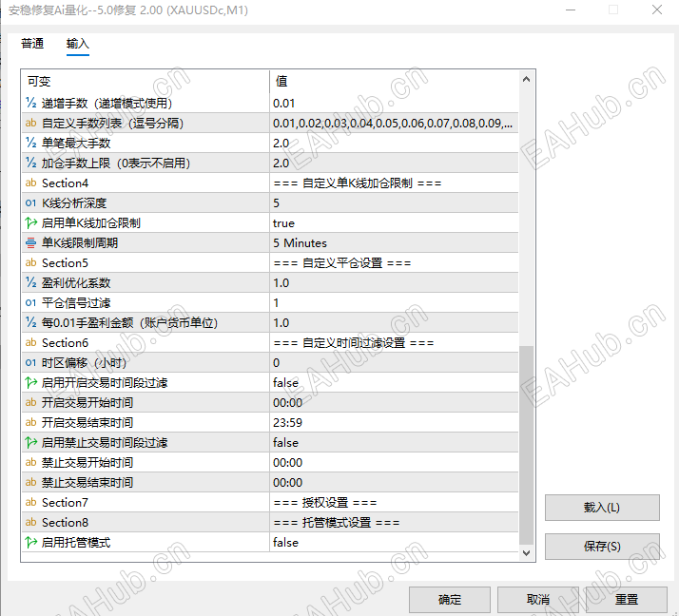679x616 pixels.
Task: Click the scroll-down arrow of parameter list
Action: point(526,553)
